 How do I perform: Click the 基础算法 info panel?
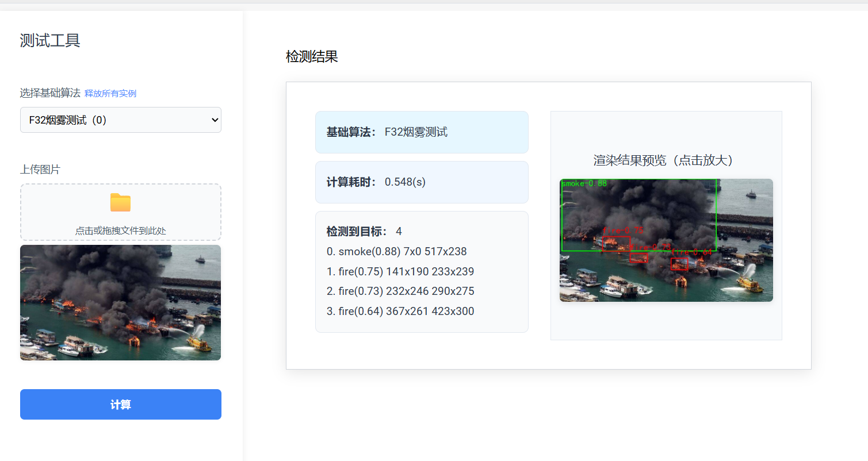(x=422, y=132)
